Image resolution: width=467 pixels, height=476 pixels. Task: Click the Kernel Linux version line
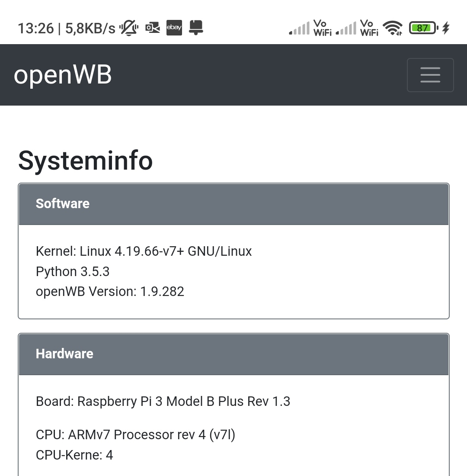[x=144, y=251]
